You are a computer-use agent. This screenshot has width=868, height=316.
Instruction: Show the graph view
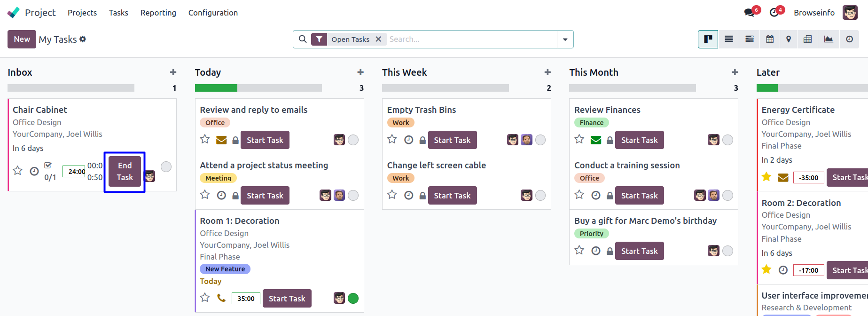click(829, 39)
